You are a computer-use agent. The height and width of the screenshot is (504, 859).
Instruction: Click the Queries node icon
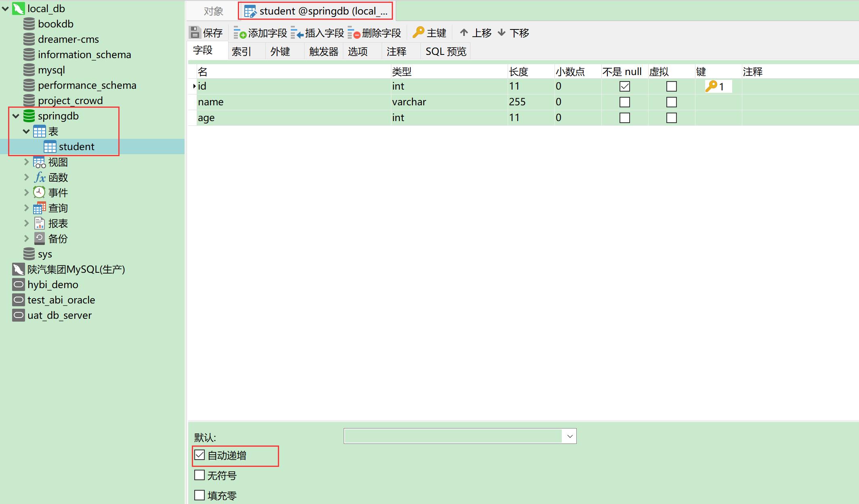(40, 208)
